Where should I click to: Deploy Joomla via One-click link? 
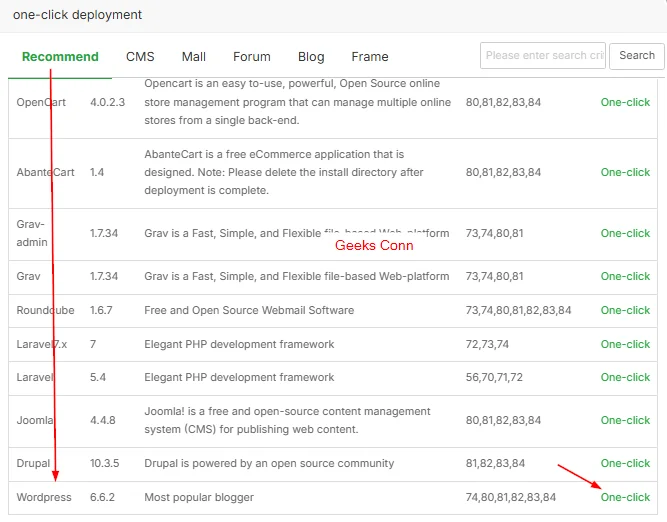tap(625, 421)
